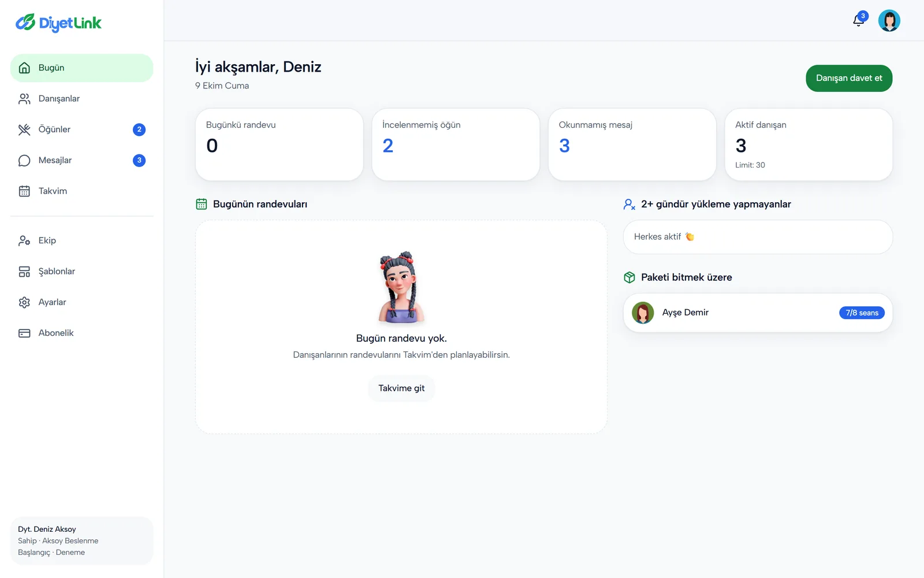Click the Bugün randevu yok. message
Image resolution: width=924 pixels, height=578 pixels.
(x=401, y=338)
